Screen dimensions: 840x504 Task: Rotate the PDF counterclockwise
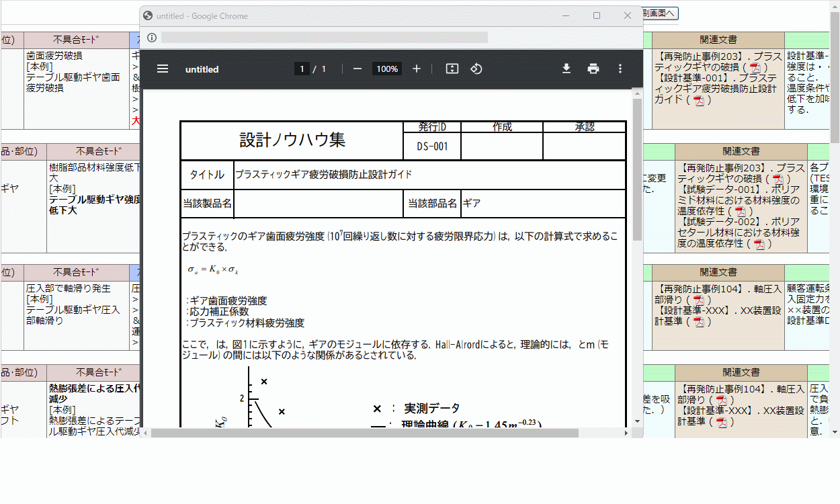476,69
